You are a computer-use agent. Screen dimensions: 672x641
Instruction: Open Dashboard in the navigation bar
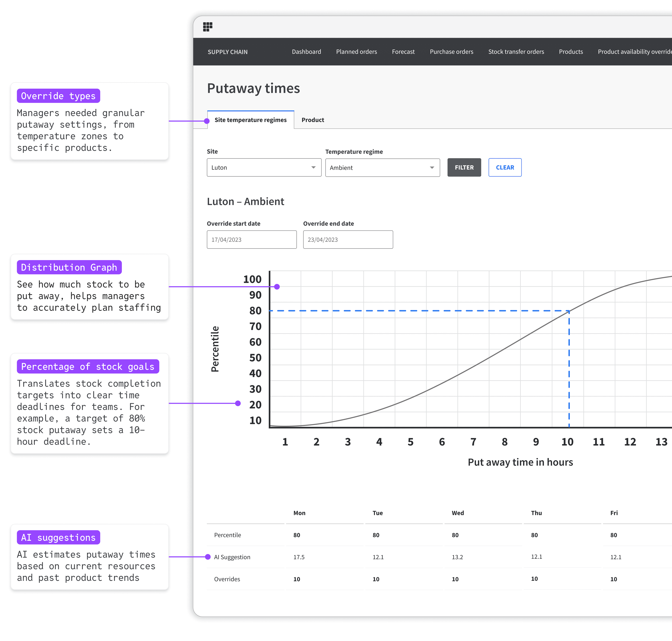point(306,52)
